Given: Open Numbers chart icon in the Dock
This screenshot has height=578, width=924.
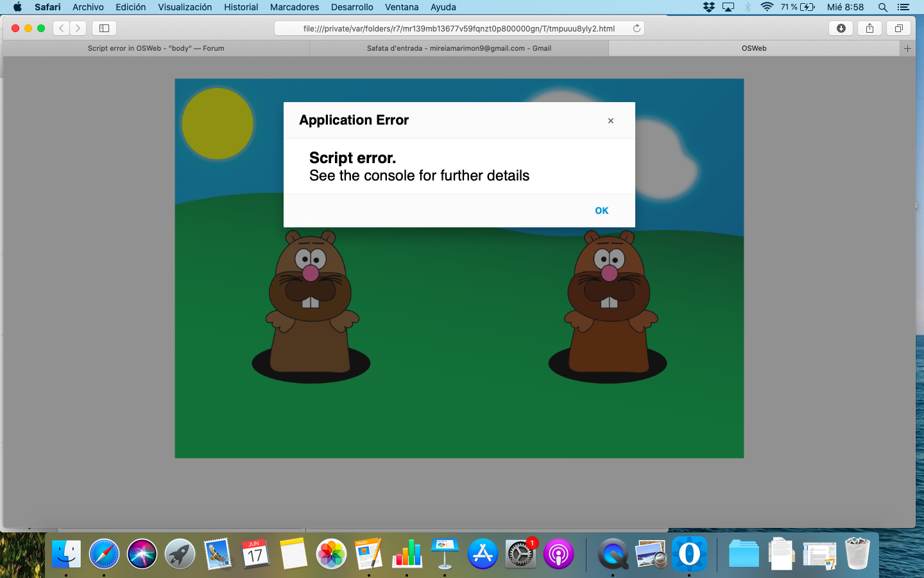Looking at the screenshot, I should click(x=407, y=554).
